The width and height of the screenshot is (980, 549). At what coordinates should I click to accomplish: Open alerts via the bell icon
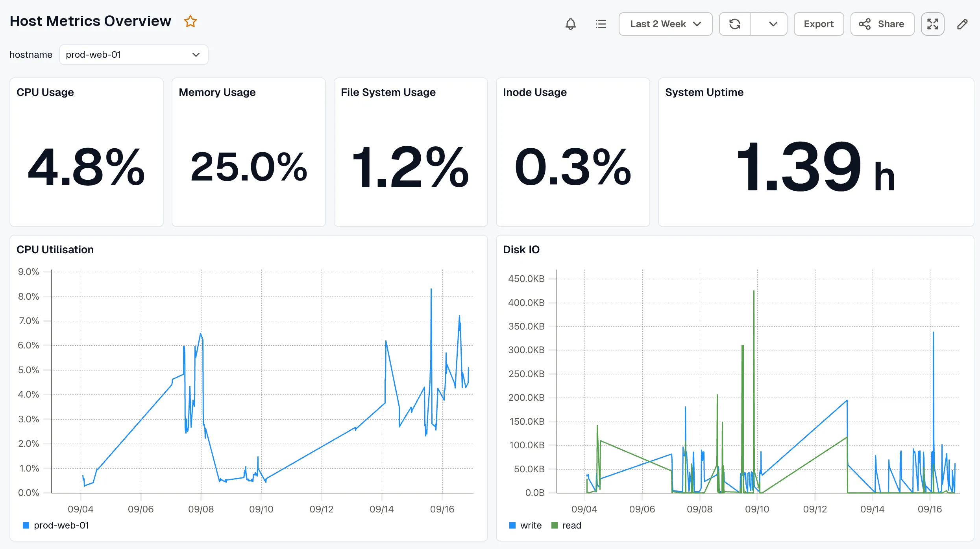tap(571, 24)
